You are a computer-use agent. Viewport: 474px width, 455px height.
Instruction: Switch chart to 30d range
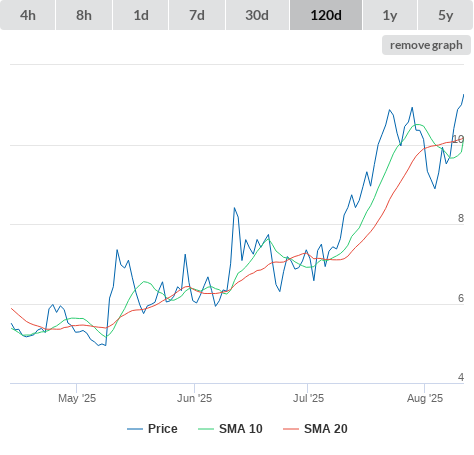257,15
